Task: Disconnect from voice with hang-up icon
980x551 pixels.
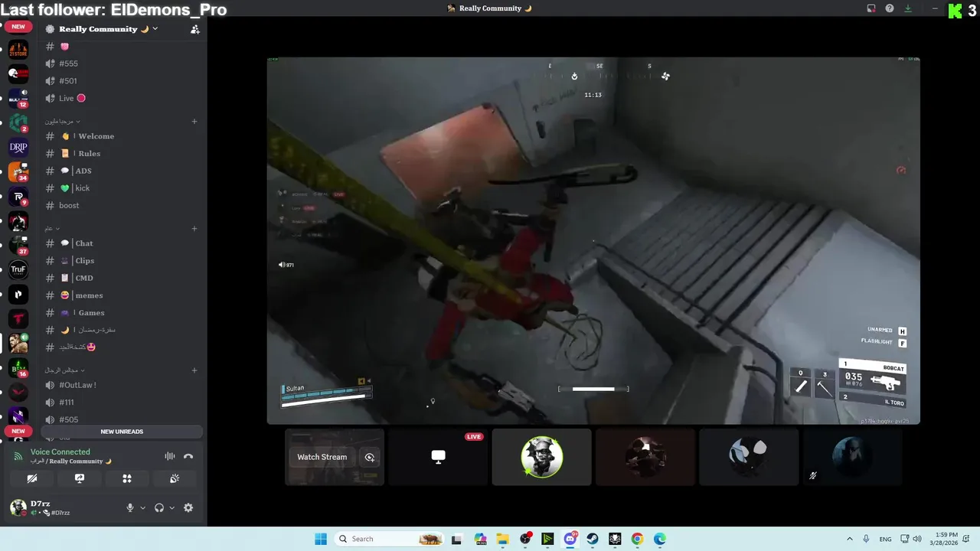Action: (x=188, y=456)
